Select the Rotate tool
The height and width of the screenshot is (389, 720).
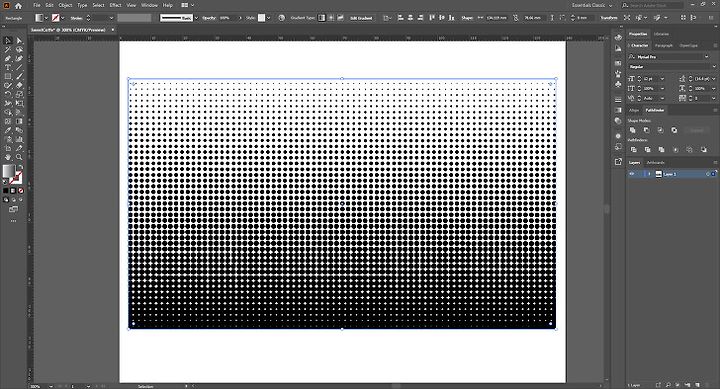coord(8,95)
